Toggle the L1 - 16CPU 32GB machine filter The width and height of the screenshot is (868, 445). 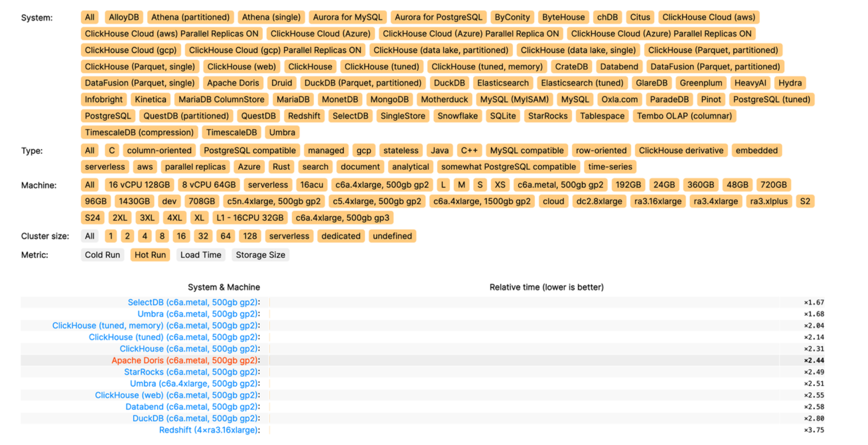point(250,218)
